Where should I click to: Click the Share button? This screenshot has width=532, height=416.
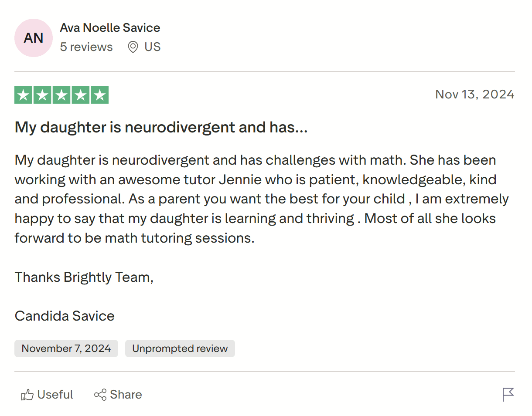pyautogui.click(x=117, y=394)
